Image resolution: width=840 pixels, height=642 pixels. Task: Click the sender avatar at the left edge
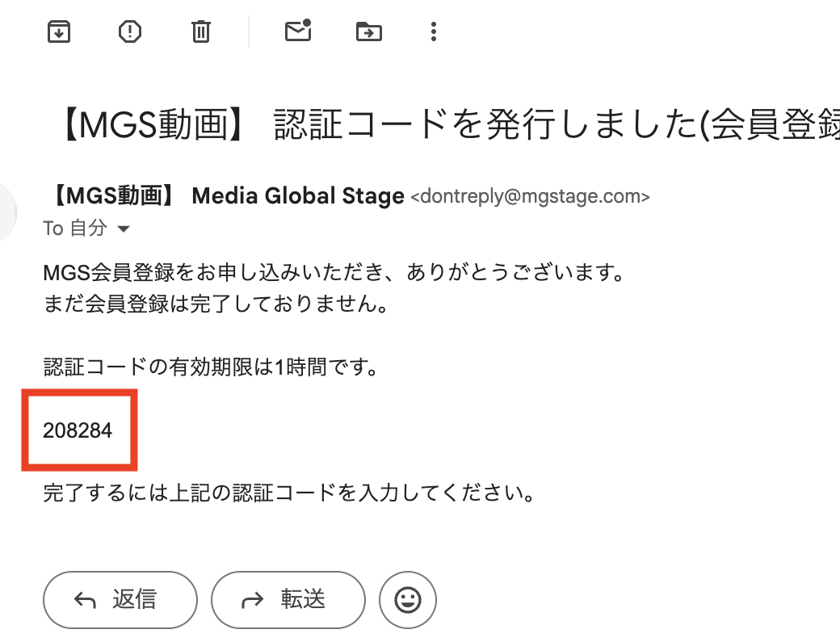coord(6,212)
